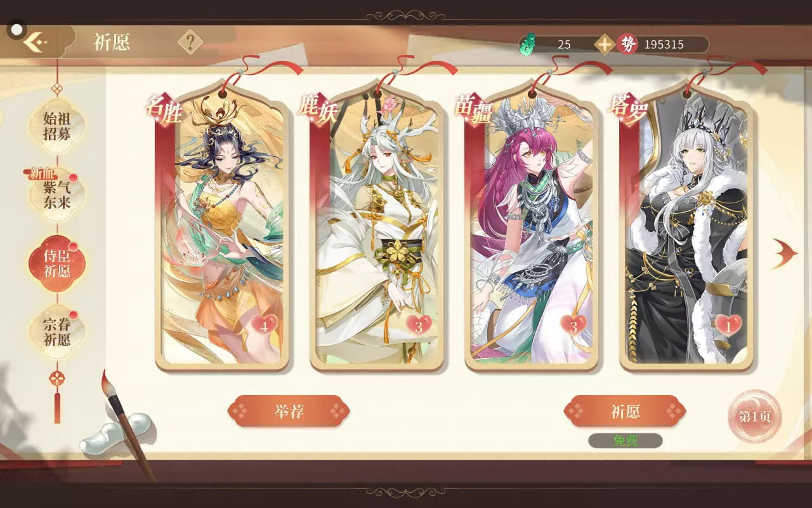Viewport: 812px width, 508px height.
Task: Open the 第1页 page selector
Action: [755, 417]
